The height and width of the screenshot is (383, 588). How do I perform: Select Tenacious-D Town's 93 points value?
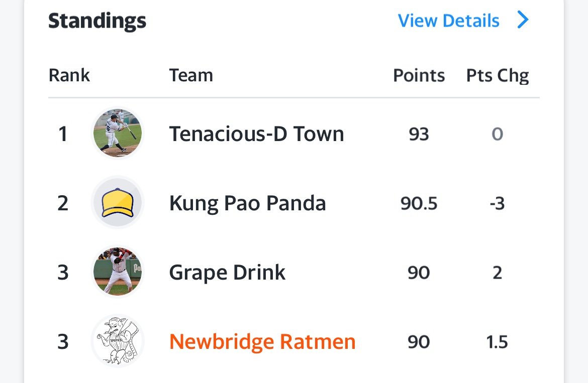(419, 134)
